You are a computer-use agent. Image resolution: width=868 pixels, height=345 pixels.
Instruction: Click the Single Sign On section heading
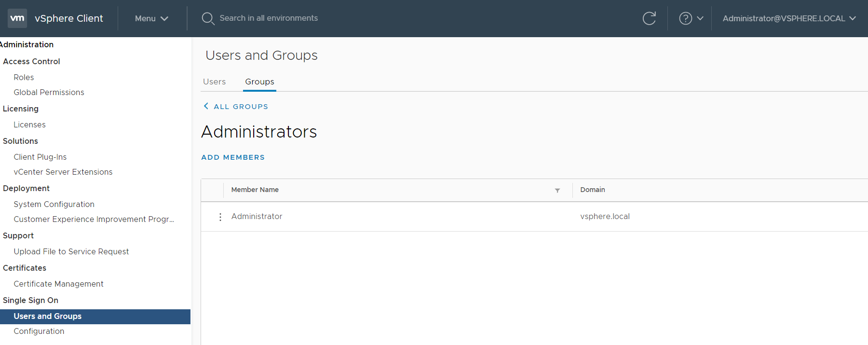click(30, 300)
